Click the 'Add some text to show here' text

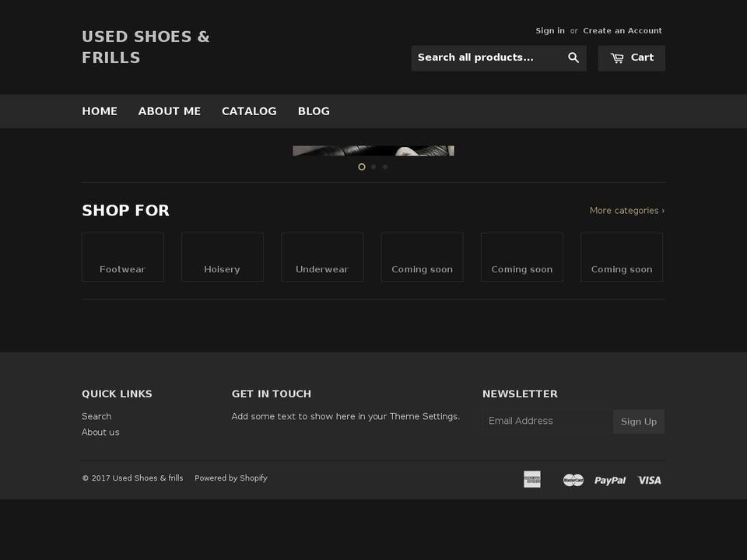pyautogui.click(x=345, y=416)
